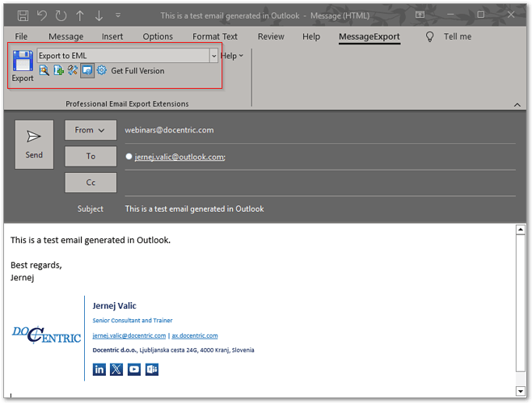
Task: Open the YouTube icon in signature
Action: click(x=134, y=369)
